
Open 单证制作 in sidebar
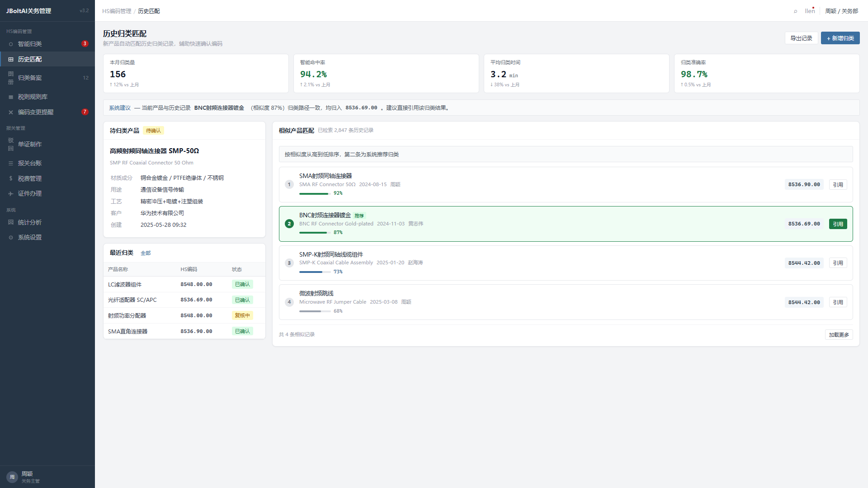click(x=47, y=144)
